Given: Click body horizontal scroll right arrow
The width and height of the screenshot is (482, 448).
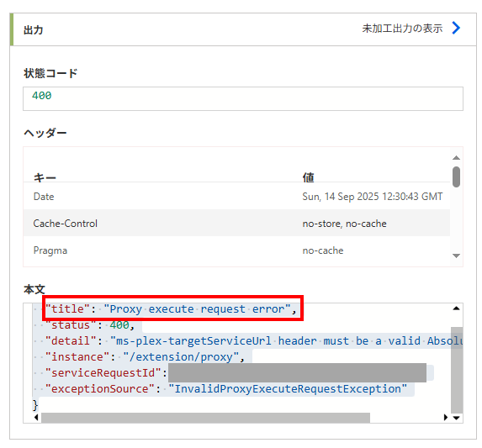Looking at the screenshot, I should point(446,417).
